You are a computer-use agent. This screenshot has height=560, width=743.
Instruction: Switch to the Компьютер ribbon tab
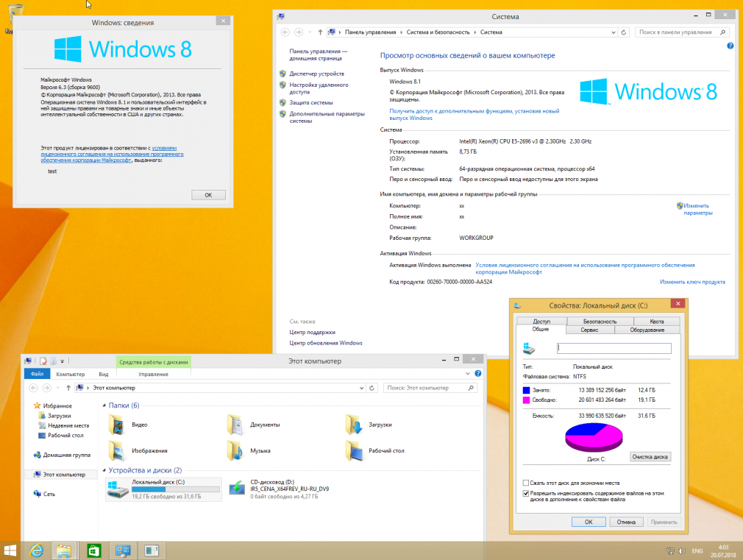click(x=71, y=374)
